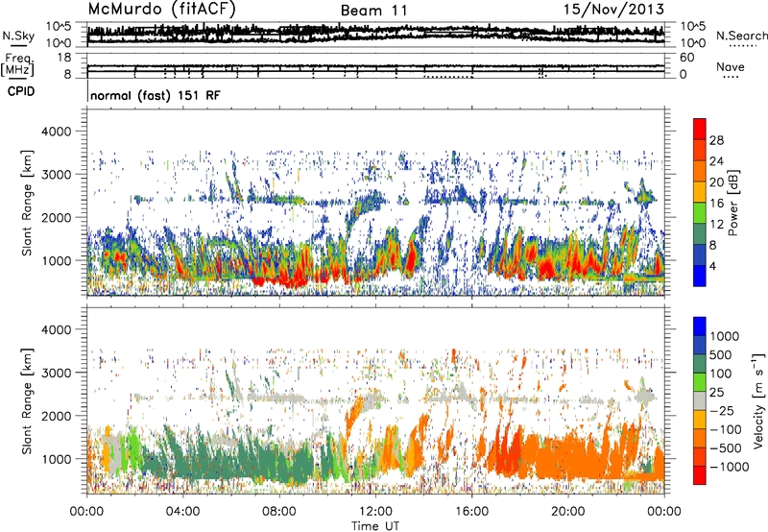768x532 pixels.
Task: Click "Slant Range [km]" beside the power panel
Action: click(x=27, y=203)
